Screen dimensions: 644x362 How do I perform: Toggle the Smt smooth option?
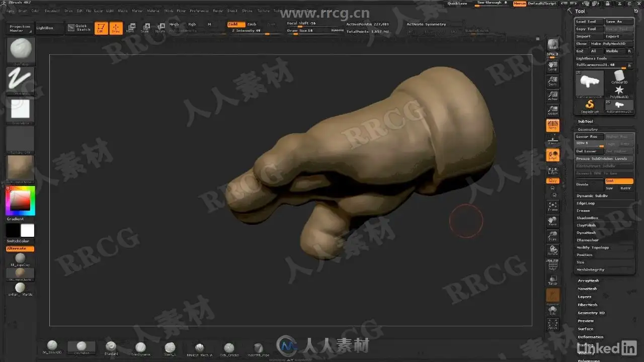[619, 181]
